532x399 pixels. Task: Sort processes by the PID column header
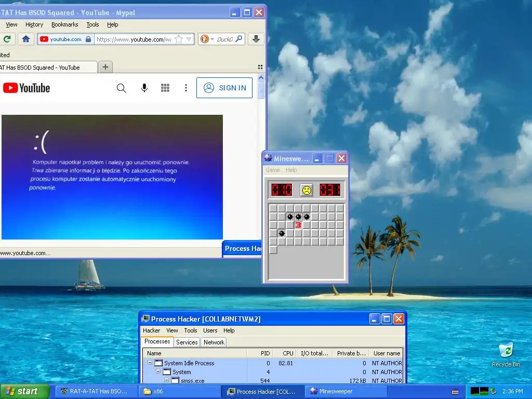point(260,353)
